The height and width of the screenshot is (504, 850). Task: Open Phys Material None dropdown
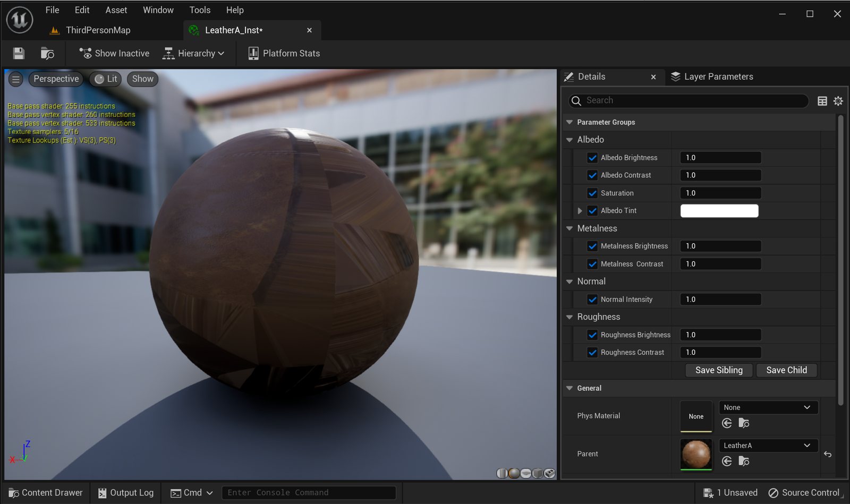click(x=768, y=407)
